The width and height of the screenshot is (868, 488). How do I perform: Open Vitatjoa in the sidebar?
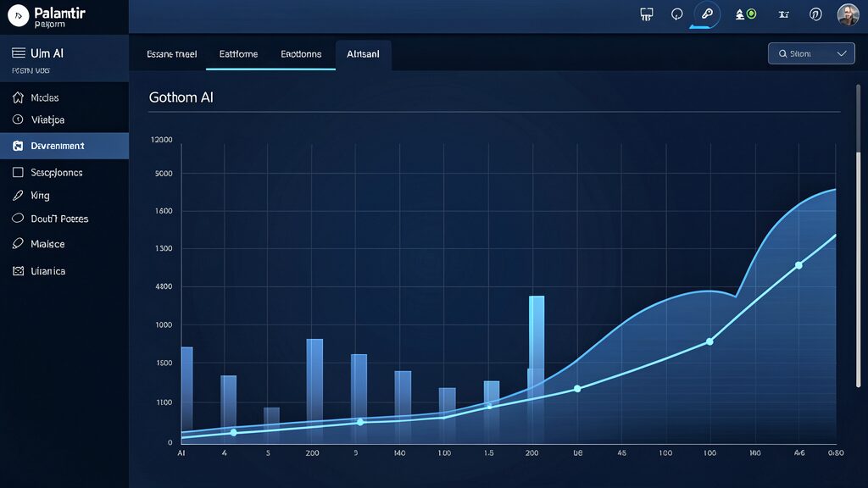tap(64, 119)
